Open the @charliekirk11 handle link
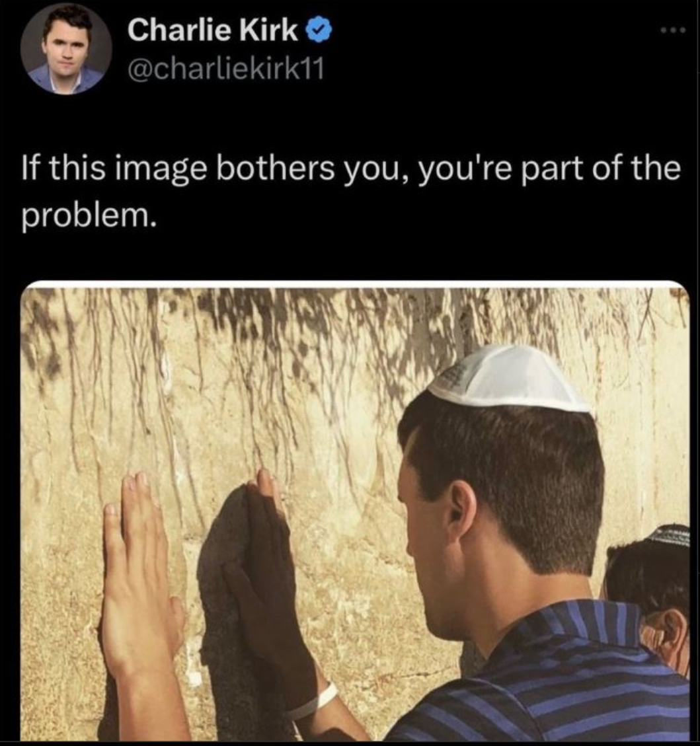Screen dimensions: 700x746 [225, 70]
